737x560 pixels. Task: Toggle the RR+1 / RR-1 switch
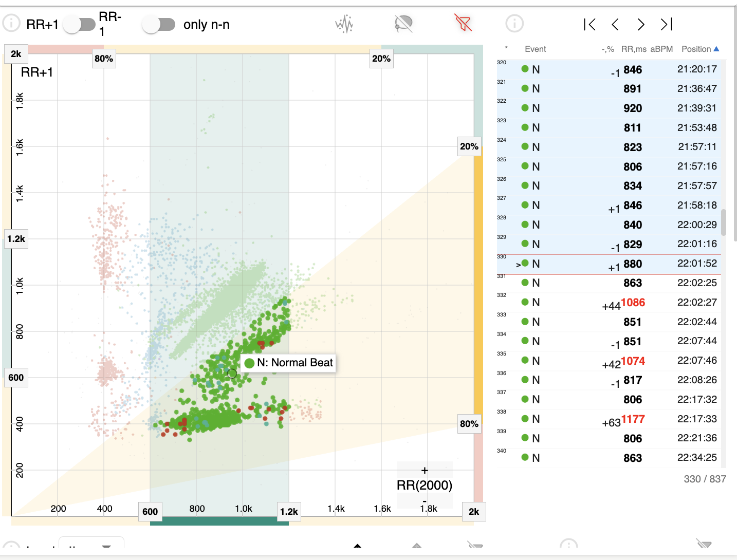coord(80,24)
